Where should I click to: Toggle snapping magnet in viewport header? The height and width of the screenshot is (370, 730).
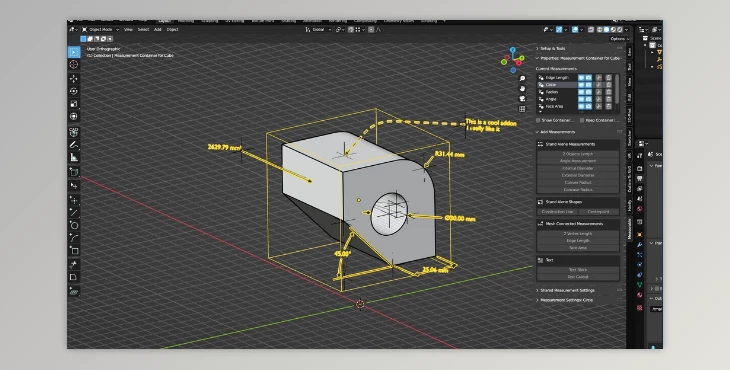pyautogui.click(x=351, y=29)
